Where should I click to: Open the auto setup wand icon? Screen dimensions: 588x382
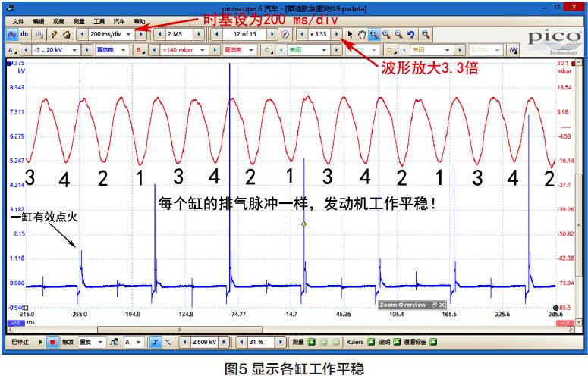54,34
